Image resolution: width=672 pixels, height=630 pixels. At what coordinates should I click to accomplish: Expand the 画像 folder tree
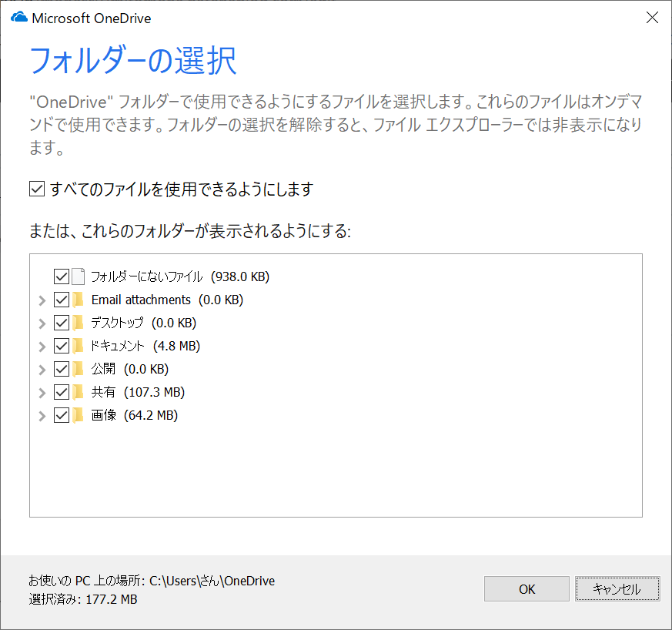coord(42,417)
